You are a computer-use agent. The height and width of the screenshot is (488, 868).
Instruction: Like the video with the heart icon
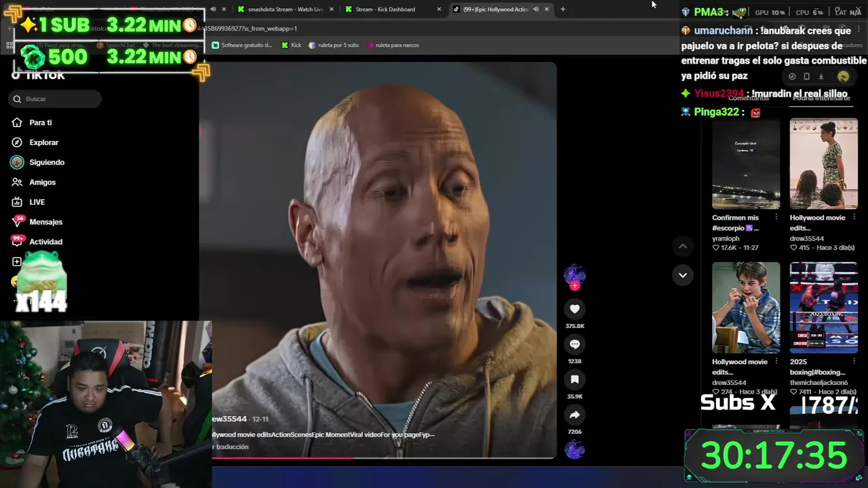[x=574, y=309]
